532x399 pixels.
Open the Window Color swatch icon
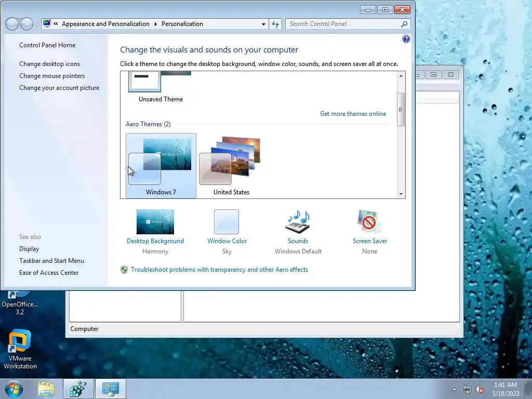click(227, 222)
